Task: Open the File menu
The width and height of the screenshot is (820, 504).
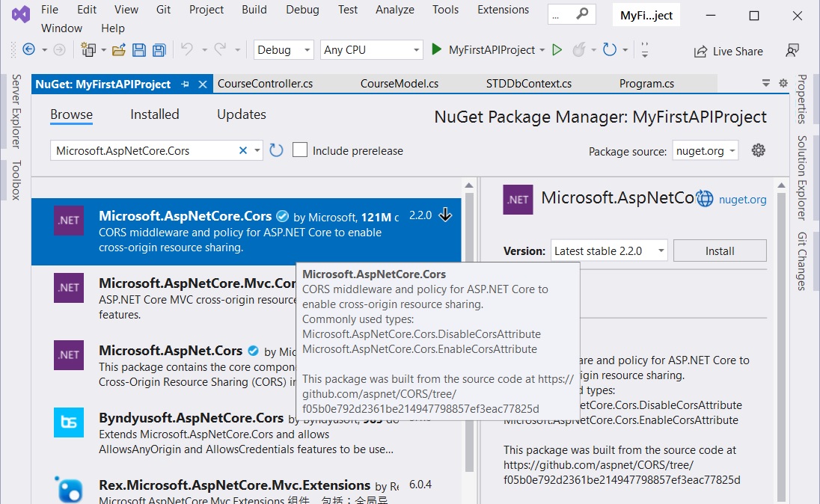Action: tap(49, 10)
